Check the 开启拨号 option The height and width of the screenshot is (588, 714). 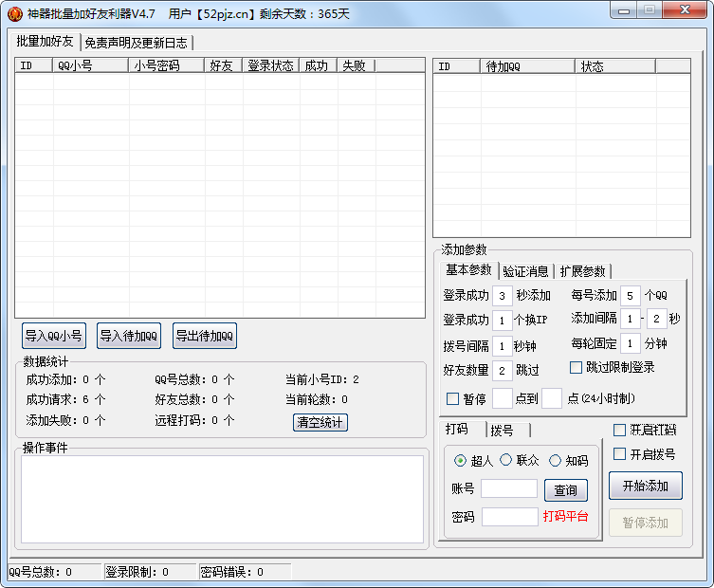620,454
